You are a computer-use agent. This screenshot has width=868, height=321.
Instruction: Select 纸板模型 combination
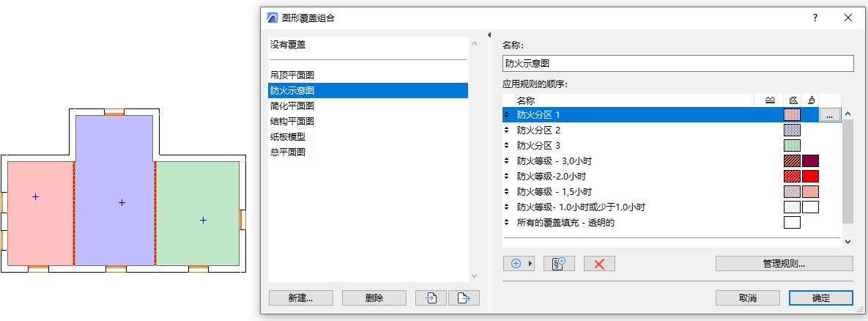[x=368, y=137]
